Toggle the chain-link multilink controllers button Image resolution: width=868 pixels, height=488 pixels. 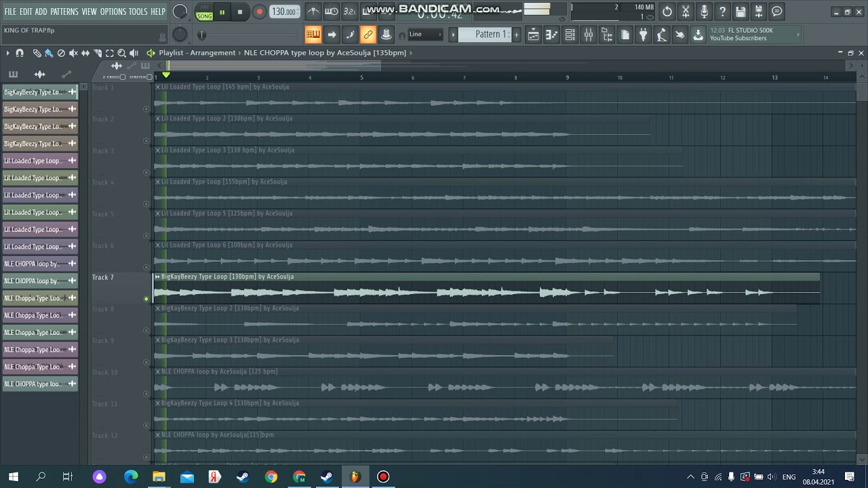pyautogui.click(x=368, y=35)
